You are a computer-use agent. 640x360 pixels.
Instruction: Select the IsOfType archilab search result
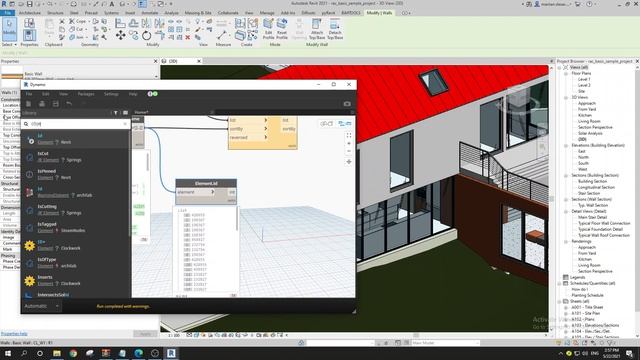(x=76, y=262)
